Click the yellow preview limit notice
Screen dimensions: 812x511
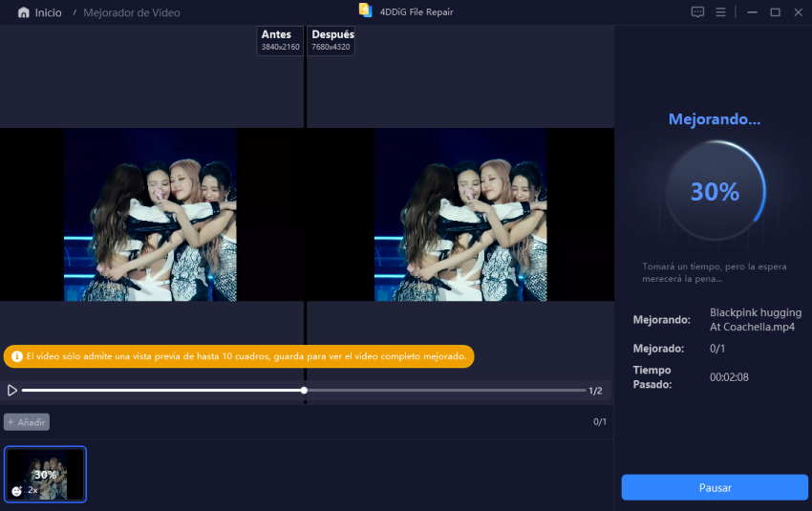click(x=239, y=356)
